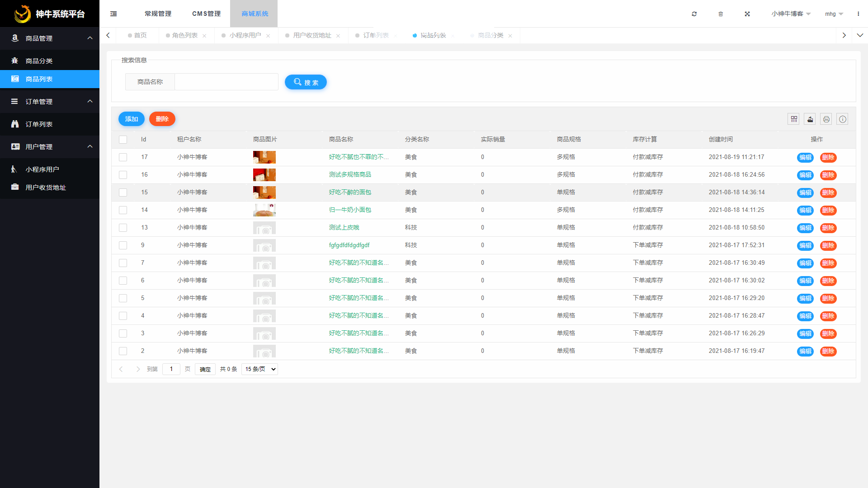Open product link 测试多规格商品

pyautogui.click(x=350, y=175)
